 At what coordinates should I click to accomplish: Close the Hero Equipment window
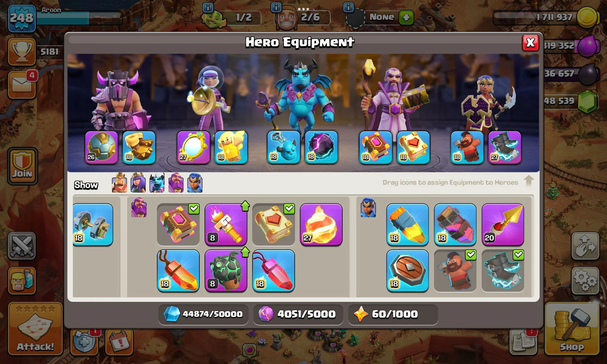pyautogui.click(x=530, y=43)
